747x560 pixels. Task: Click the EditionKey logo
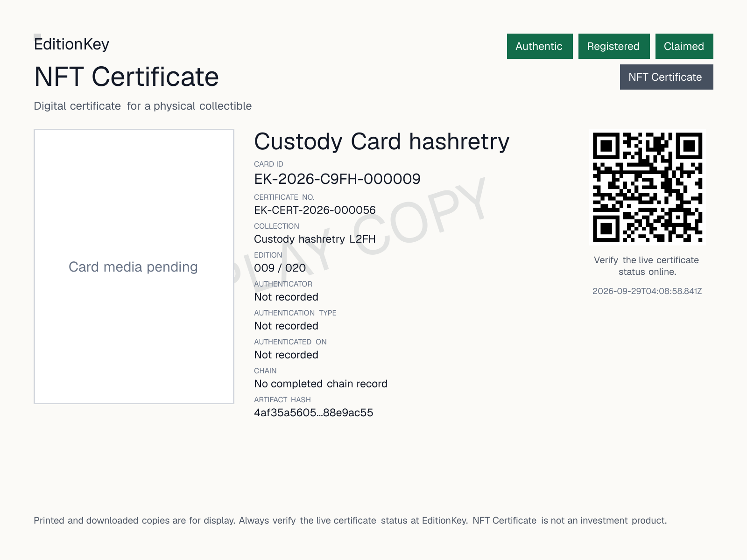71,44
